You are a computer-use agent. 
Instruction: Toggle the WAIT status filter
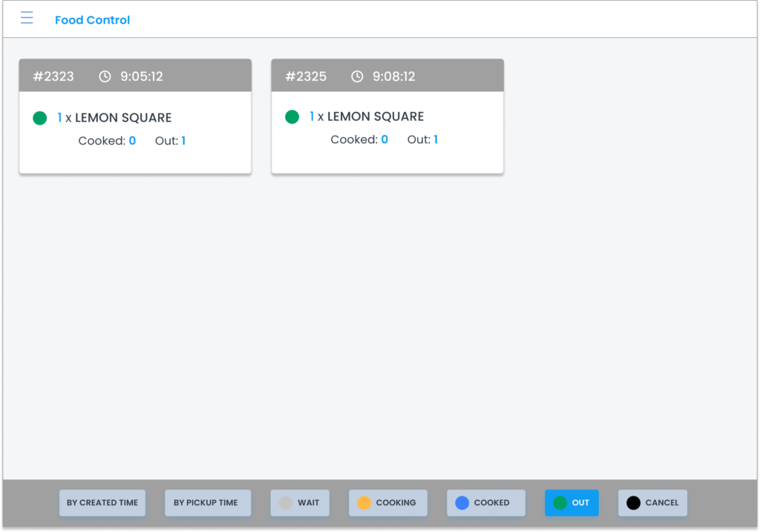[299, 502]
